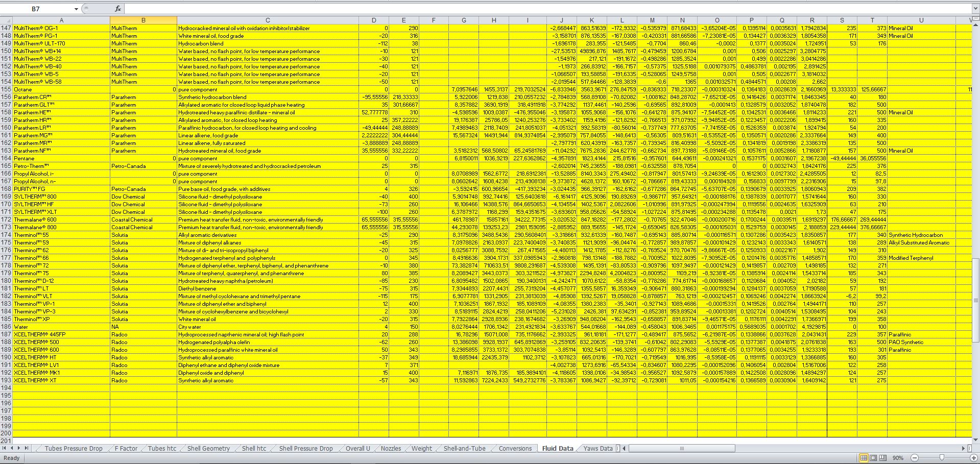This screenshot has height=464, width=980.
Task: Open the Weight sheet tab
Action: point(421,448)
